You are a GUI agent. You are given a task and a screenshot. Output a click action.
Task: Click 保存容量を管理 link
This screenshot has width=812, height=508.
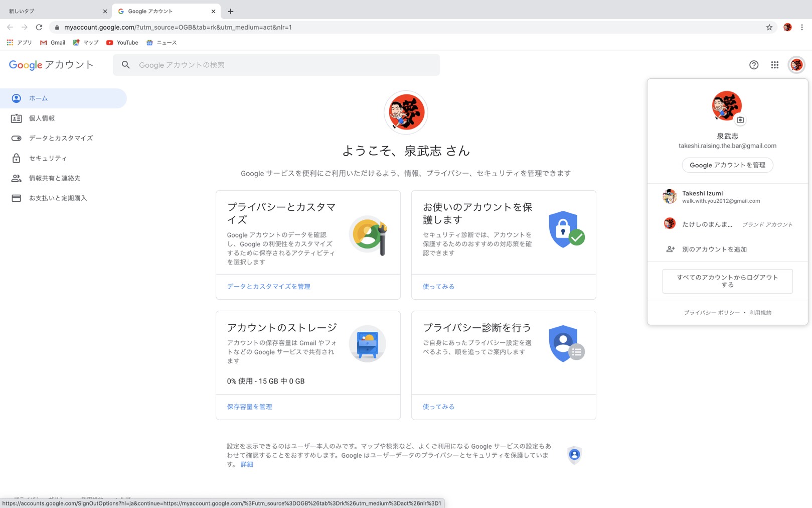(249, 407)
